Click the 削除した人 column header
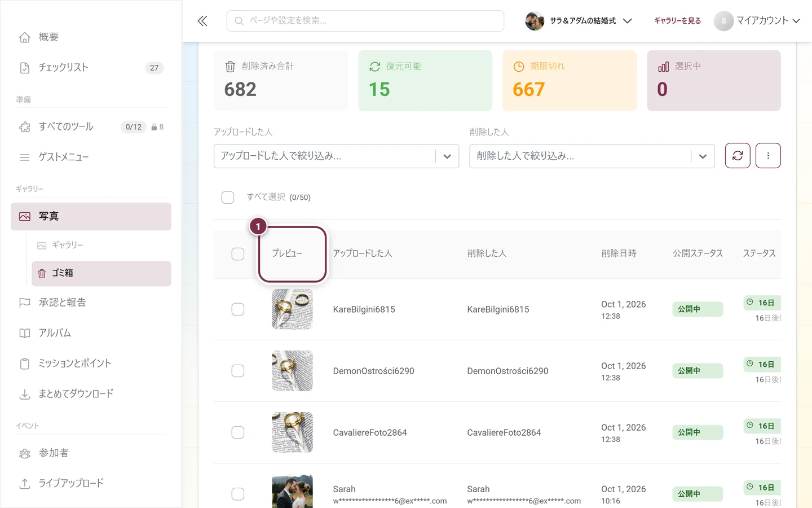 [x=487, y=254]
